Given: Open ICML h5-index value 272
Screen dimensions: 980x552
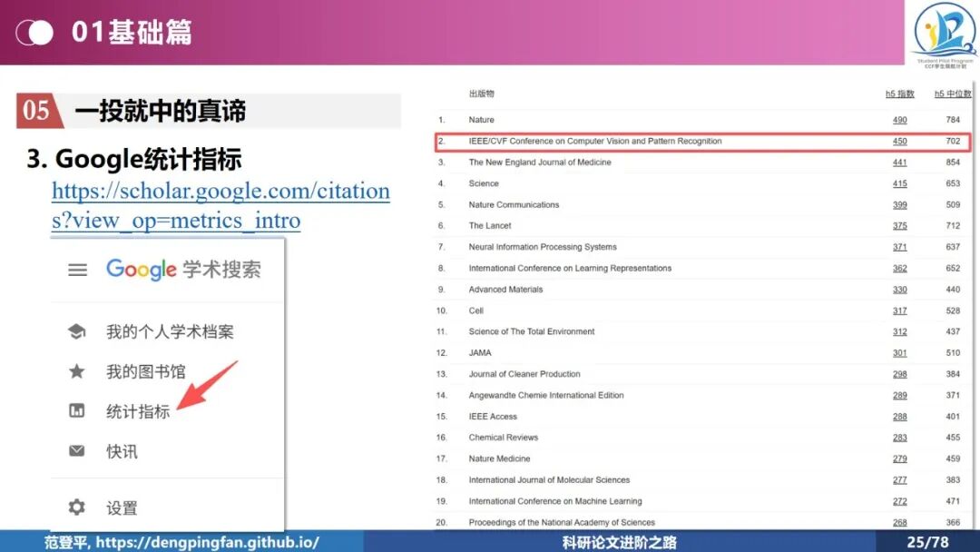Looking at the screenshot, I should [x=899, y=501].
